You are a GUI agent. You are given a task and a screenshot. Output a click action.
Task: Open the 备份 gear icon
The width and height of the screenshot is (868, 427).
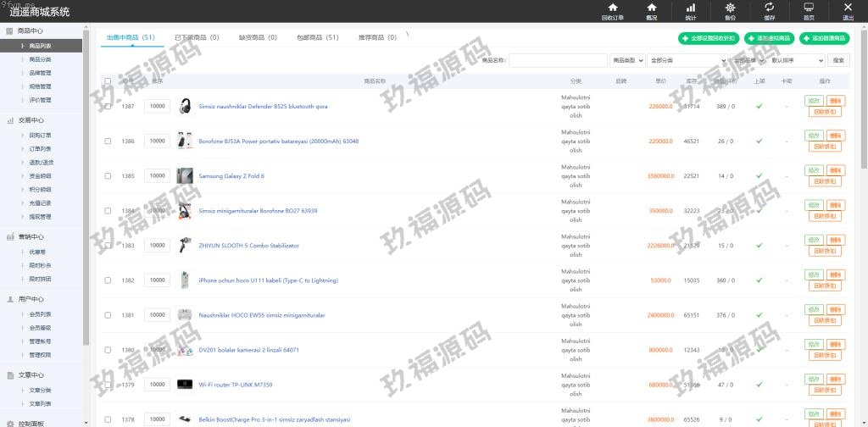tap(730, 8)
